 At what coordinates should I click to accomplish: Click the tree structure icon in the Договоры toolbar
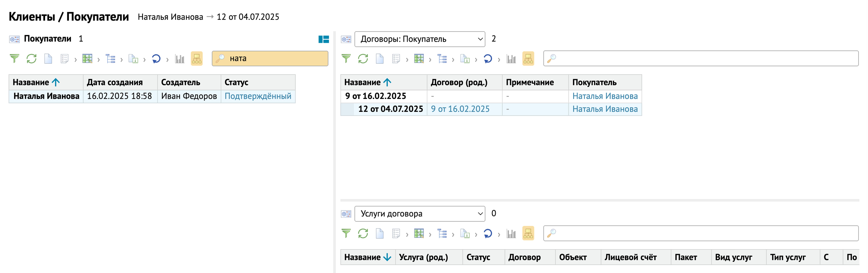coord(442,59)
